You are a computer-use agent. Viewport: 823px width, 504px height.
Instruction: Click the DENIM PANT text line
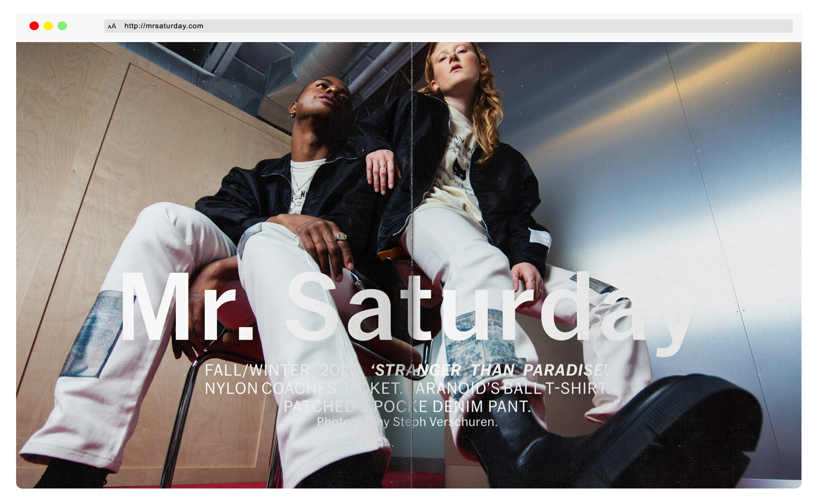407,407
